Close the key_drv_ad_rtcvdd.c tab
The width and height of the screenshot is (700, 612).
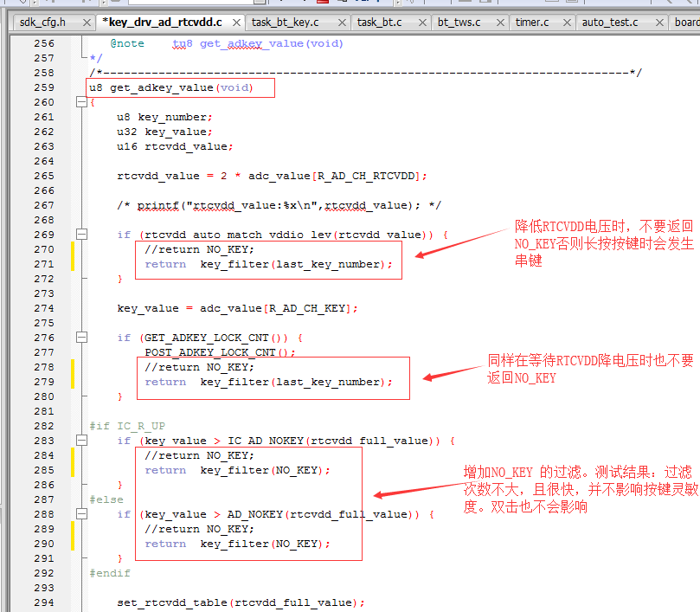click(x=236, y=23)
